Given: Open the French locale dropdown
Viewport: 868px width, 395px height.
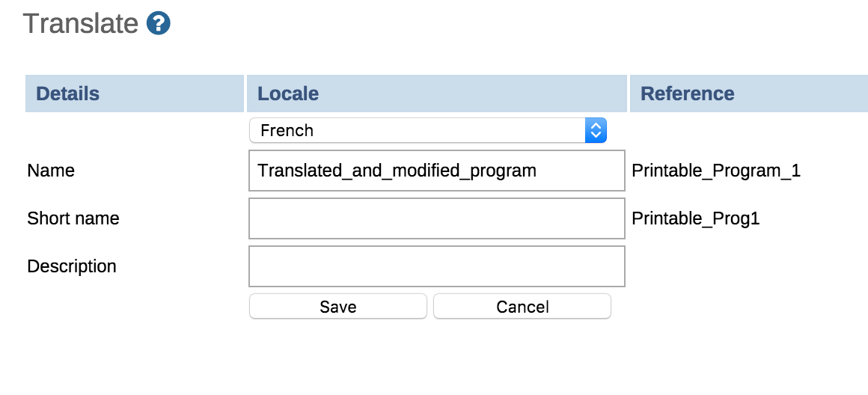Looking at the screenshot, I should coord(427,130).
